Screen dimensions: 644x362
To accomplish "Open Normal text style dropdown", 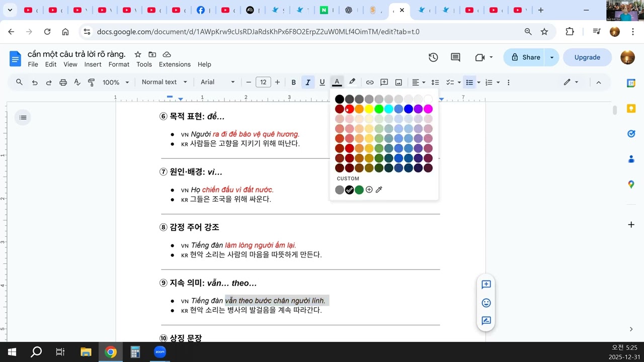I will coord(165,82).
